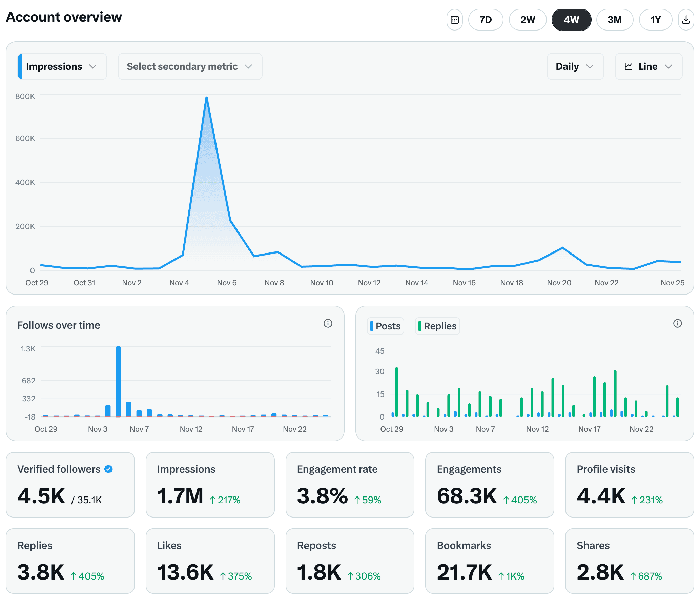Click the tallest follows bar on Nov 5
Image resolution: width=700 pixels, height=608 pixels.
click(118, 380)
